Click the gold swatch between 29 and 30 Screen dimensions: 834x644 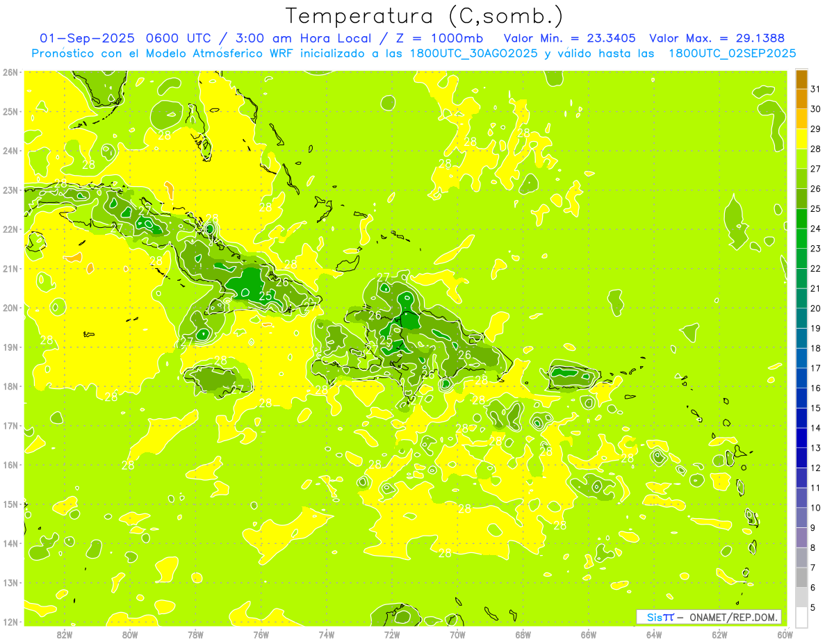point(801,119)
